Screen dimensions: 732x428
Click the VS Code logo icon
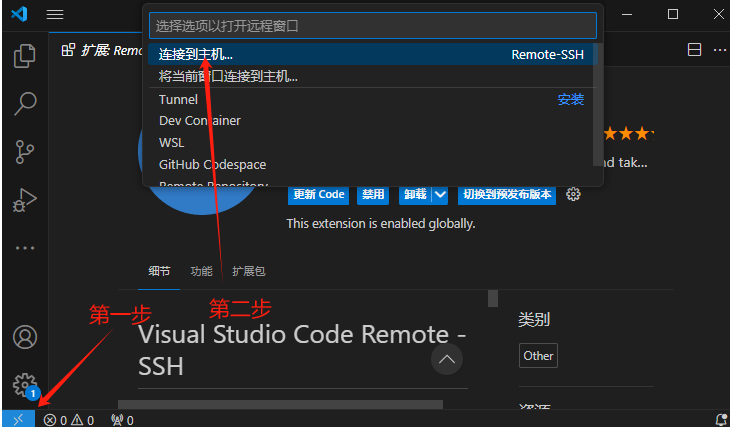[x=19, y=14]
